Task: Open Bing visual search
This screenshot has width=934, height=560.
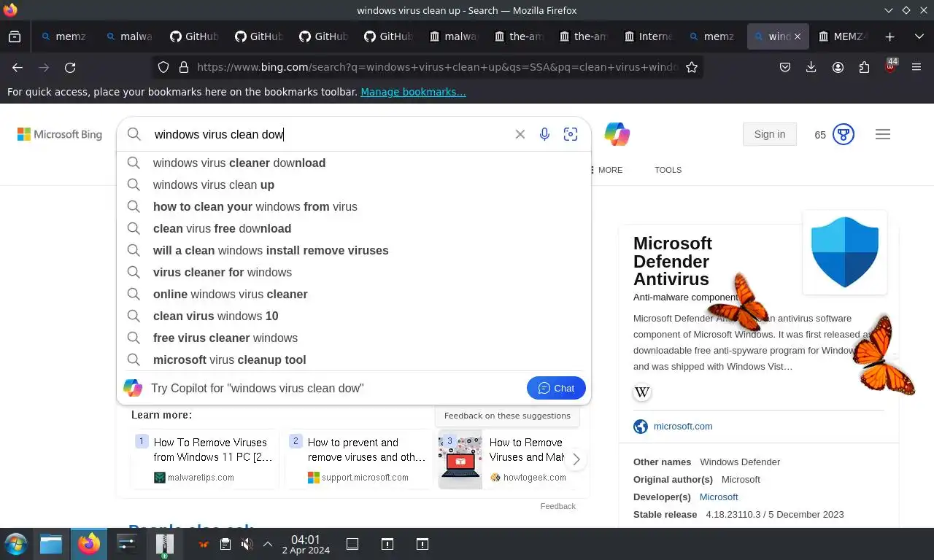Action: point(571,134)
